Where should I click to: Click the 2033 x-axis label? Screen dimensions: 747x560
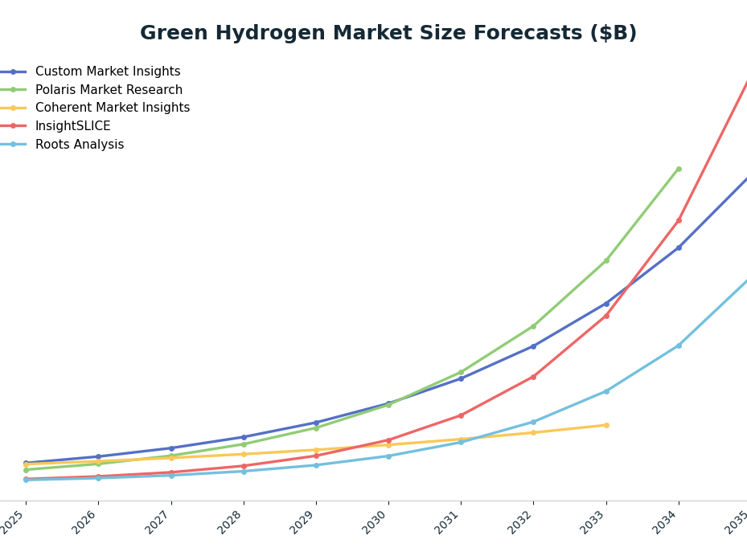tap(594, 522)
